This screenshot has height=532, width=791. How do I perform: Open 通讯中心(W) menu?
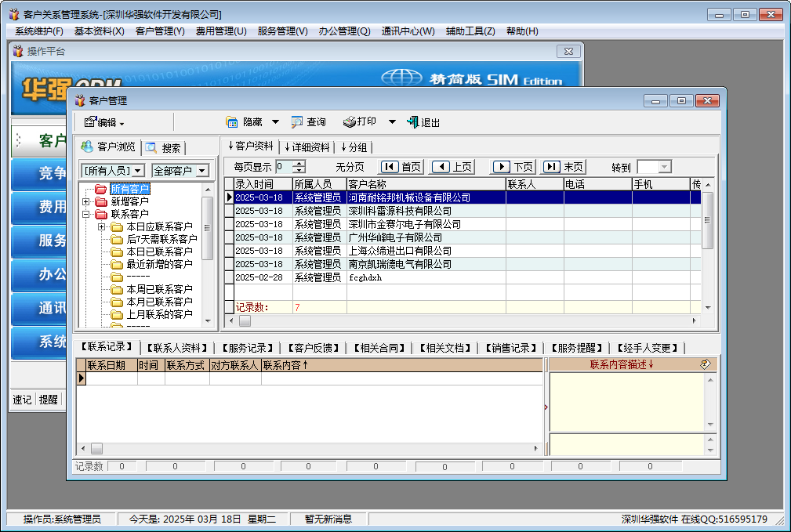tap(408, 31)
